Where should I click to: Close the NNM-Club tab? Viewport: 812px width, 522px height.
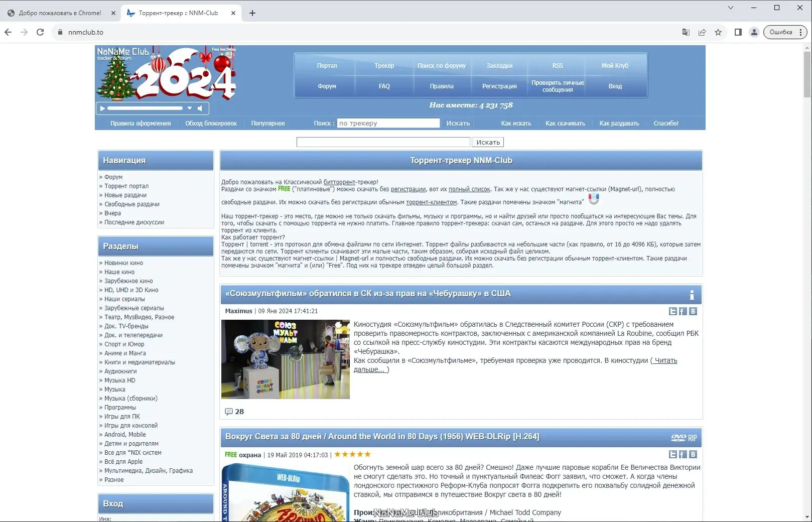point(233,13)
